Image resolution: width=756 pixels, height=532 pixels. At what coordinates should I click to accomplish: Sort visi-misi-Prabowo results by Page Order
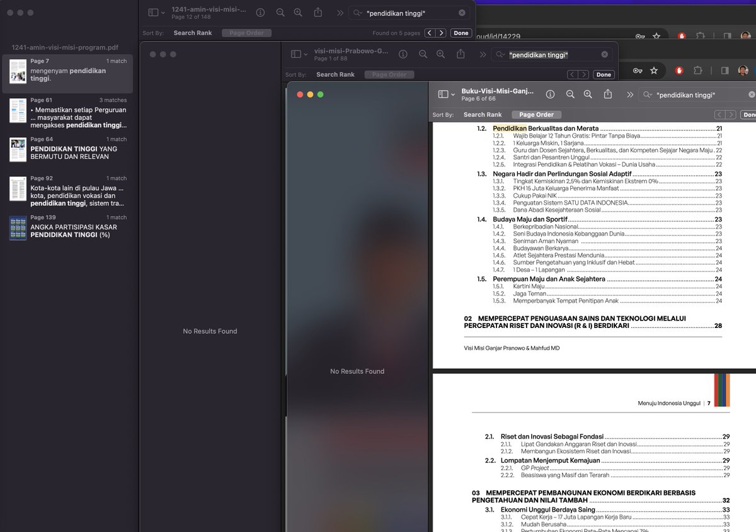pos(389,74)
